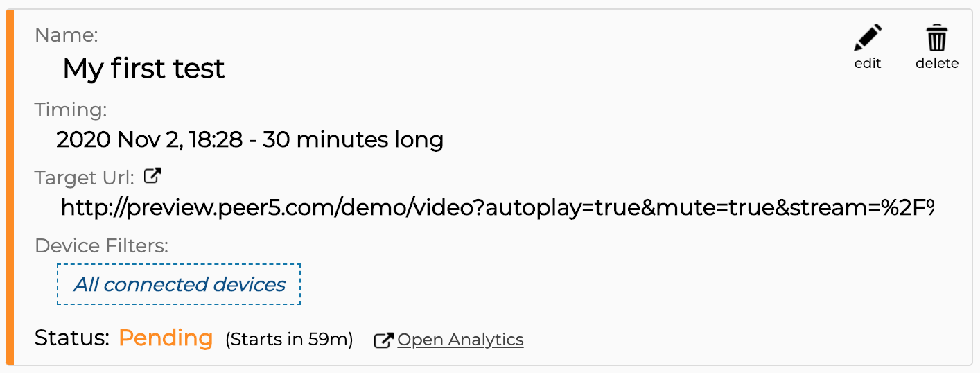
Task: Click the "Device Filters:" field label
Action: [x=102, y=246]
